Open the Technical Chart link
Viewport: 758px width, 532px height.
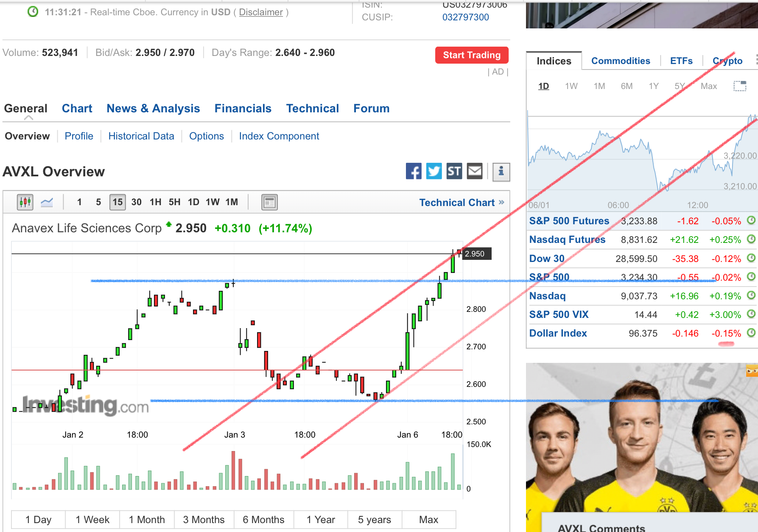click(x=462, y=203)
